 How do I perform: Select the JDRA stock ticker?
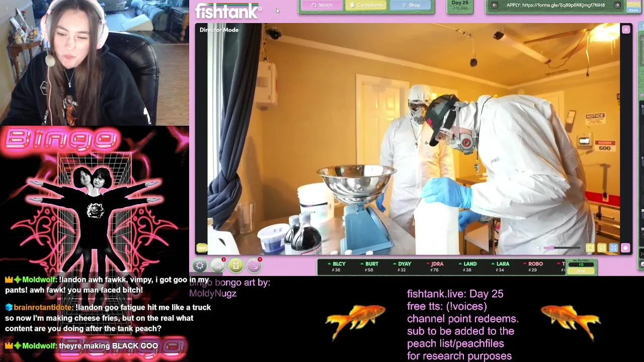click(435, 267)
